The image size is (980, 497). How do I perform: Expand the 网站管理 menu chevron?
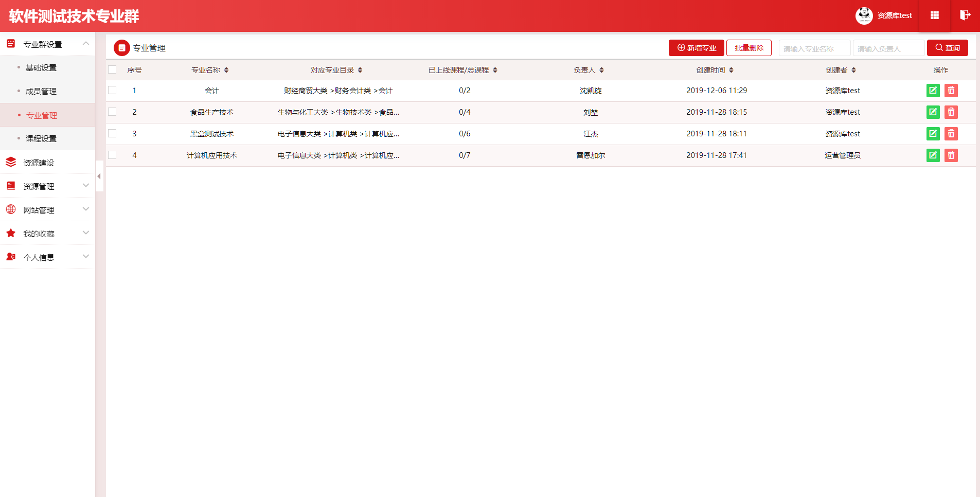(86, 209)
